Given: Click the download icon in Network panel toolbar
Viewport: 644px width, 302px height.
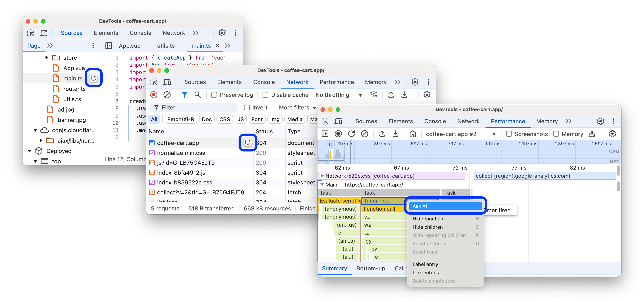Looking at the screenshot, I should pyautogui.click(x=404, y=95).
